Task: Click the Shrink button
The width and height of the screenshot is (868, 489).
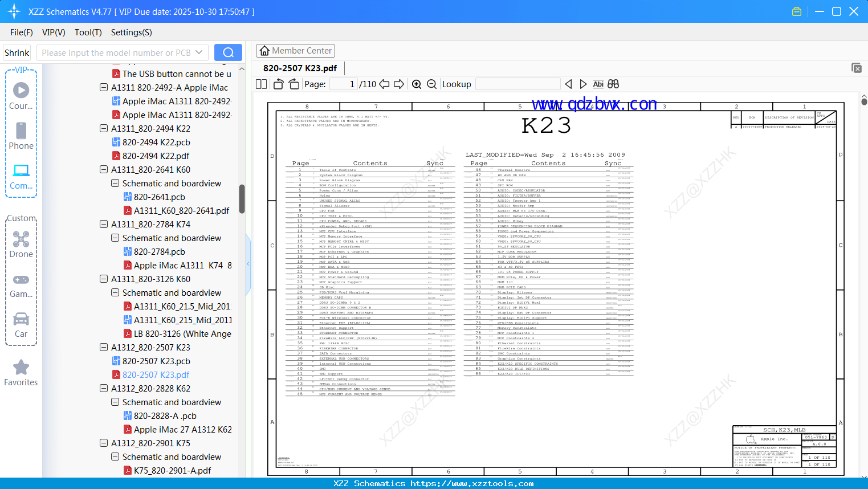Action: pos(17,52)
